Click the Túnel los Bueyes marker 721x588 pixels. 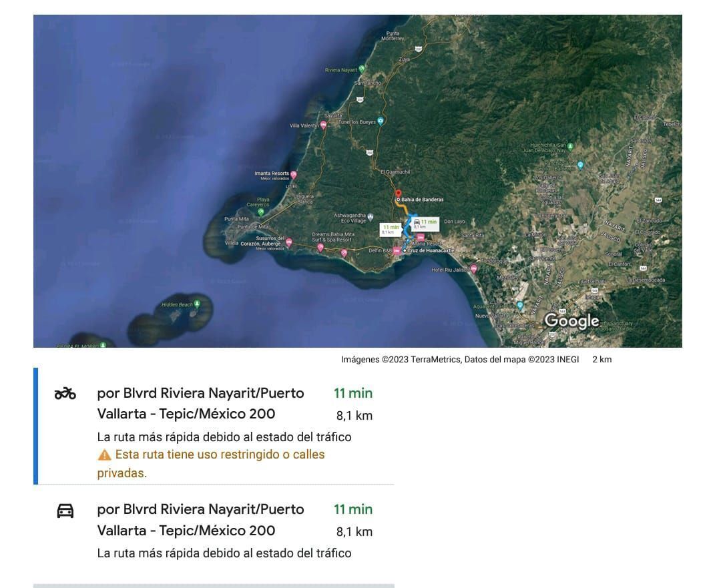(x=381, y=121)
